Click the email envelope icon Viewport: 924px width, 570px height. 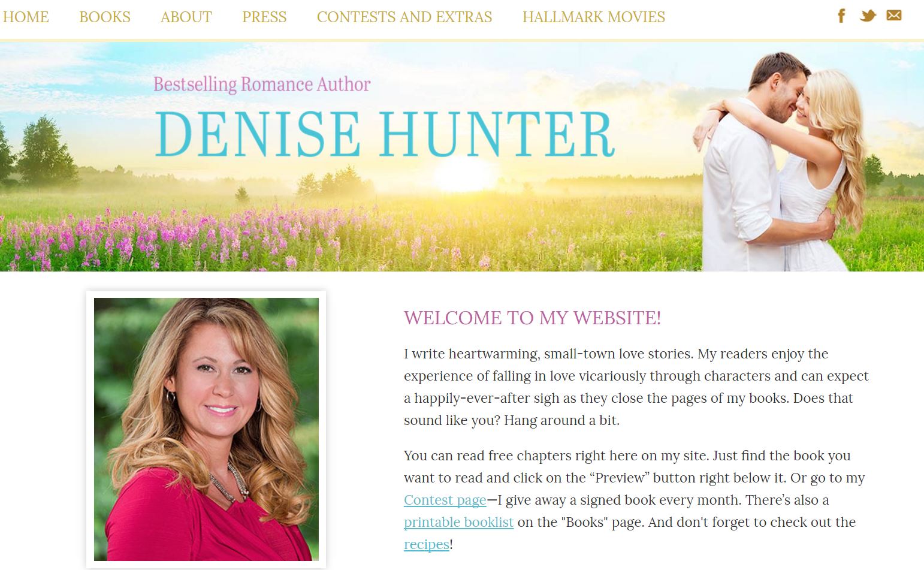pos(894,15)
